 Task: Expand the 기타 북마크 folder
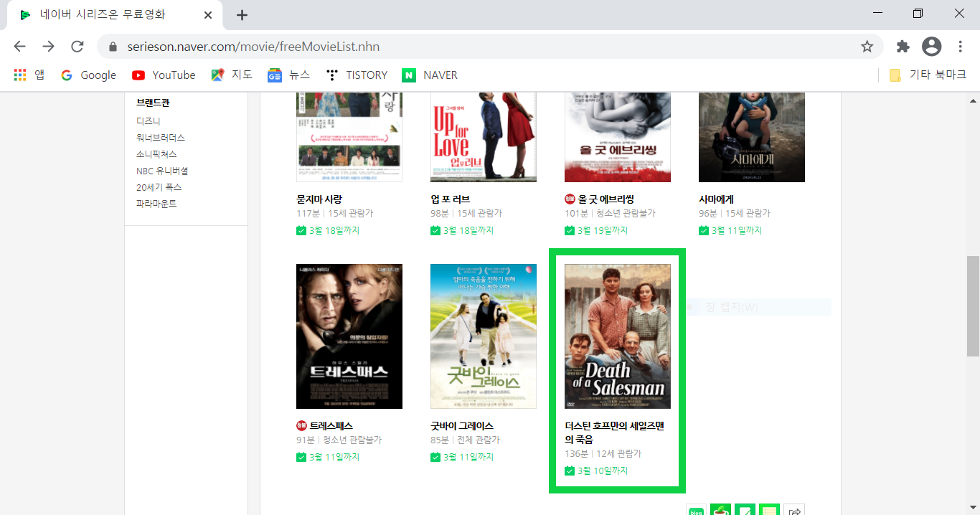[x=928, y=75]
